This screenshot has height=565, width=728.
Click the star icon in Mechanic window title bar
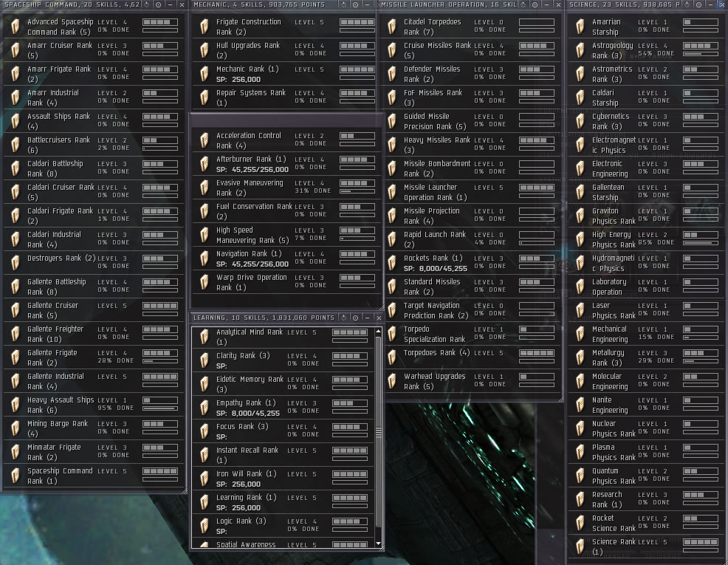point(343,4)
